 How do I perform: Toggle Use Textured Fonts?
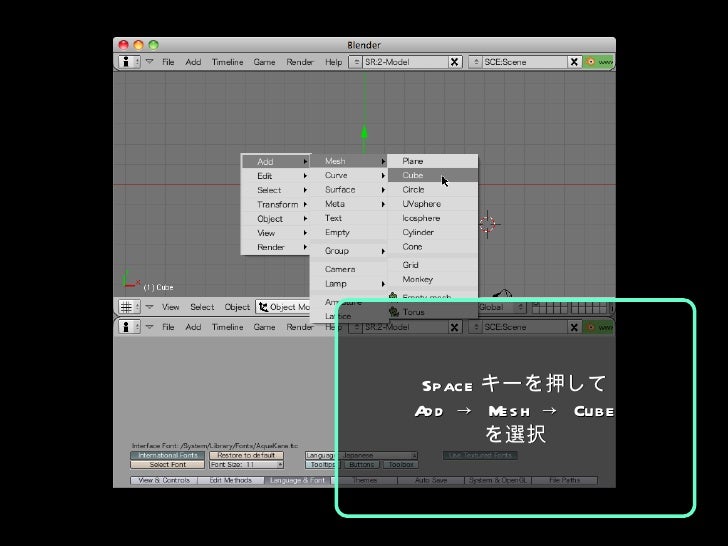pos(480,455)
